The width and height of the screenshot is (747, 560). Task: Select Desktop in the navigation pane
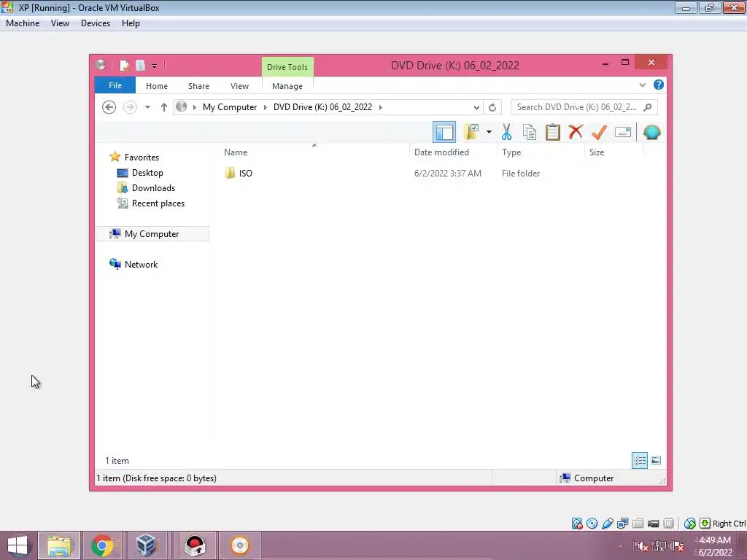coord(147,172)
